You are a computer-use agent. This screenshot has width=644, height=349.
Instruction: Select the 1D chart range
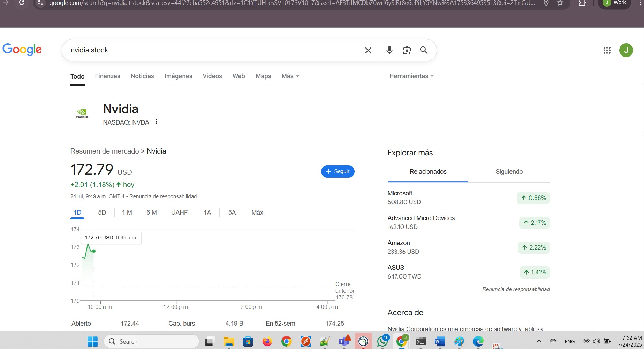[77, 213]
